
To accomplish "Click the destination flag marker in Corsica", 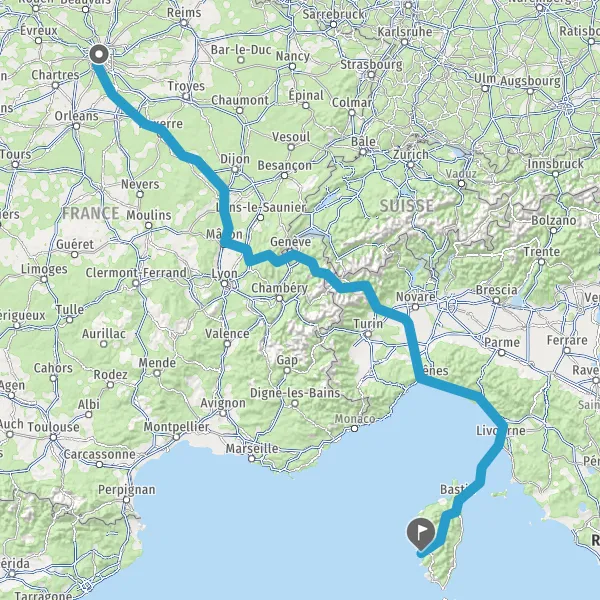I will (x=421, y=533).
